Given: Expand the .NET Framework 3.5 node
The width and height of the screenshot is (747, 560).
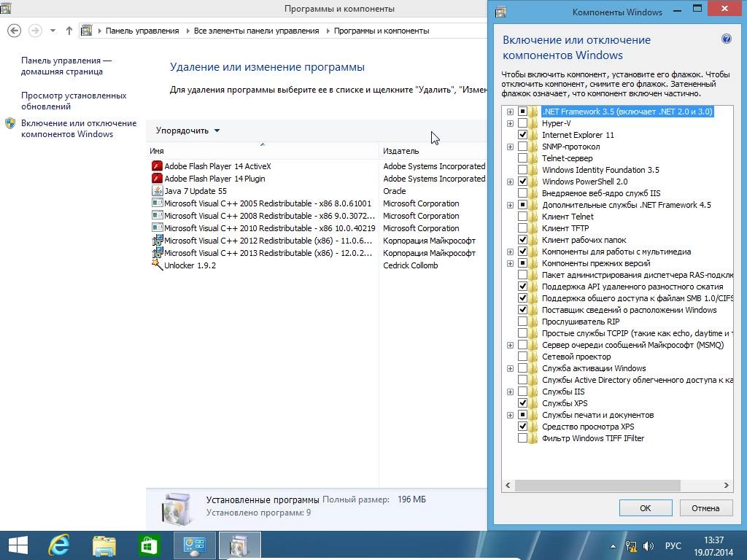Looking at the screenshot, I should tap(510, 112).
